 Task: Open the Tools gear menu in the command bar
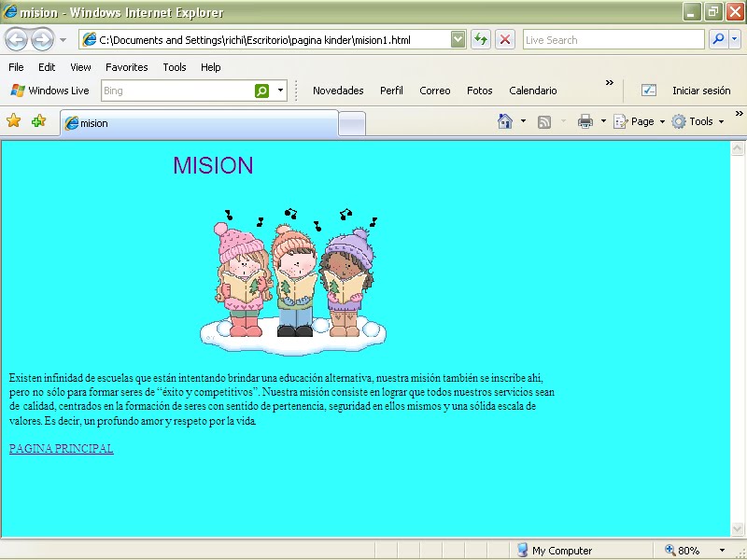coord(698,121)
